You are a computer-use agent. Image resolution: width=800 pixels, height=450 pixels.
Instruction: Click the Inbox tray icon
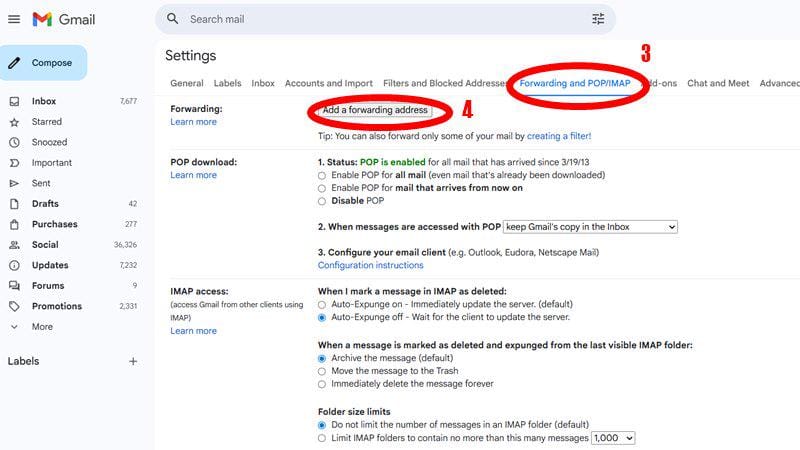pyautogui.click(x=14, y=102)
